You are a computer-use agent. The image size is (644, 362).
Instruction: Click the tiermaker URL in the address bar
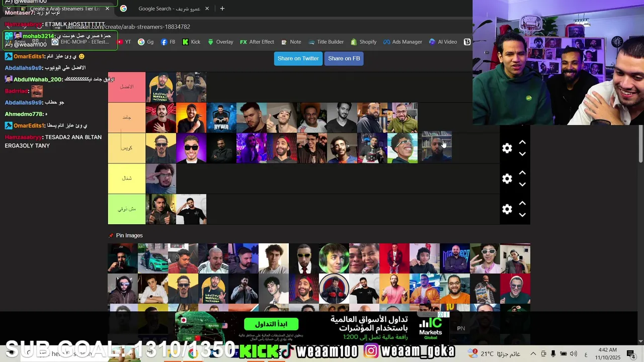(x=128, y=27)
